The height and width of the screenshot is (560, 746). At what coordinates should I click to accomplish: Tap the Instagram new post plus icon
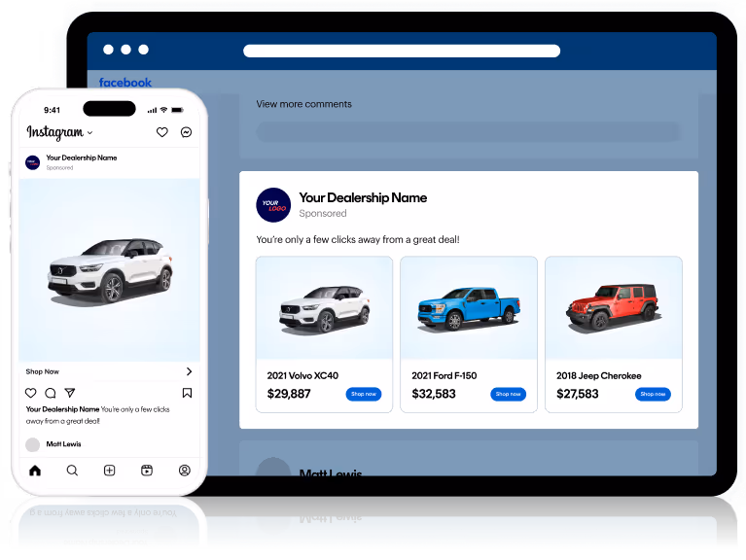[x=110, y=471]
